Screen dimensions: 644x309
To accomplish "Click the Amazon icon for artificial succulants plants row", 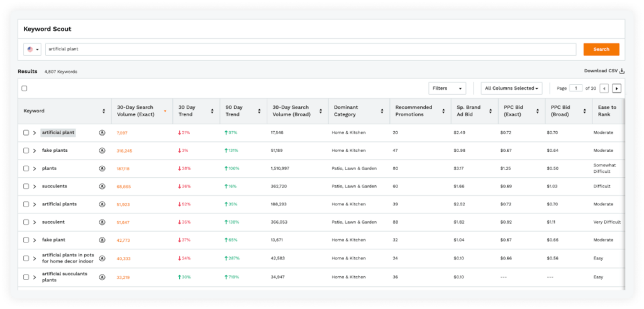I will pyautogui.click(x=102, y=277).
